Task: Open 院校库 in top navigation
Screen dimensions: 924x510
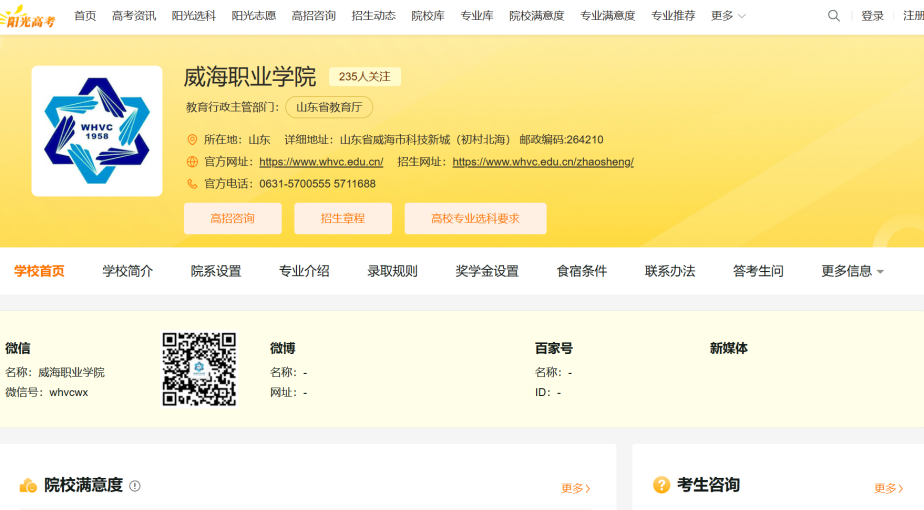Action: pos(428,16)
